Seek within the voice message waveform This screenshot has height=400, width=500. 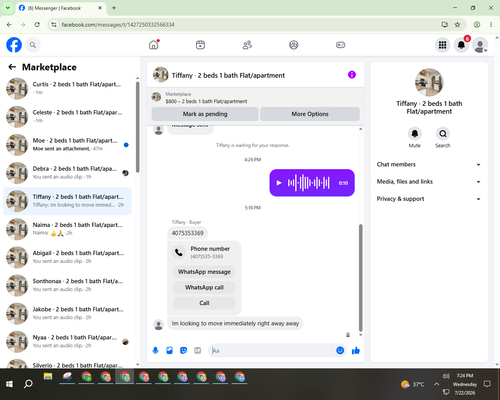pyautogui.click(x=309, y=183)
